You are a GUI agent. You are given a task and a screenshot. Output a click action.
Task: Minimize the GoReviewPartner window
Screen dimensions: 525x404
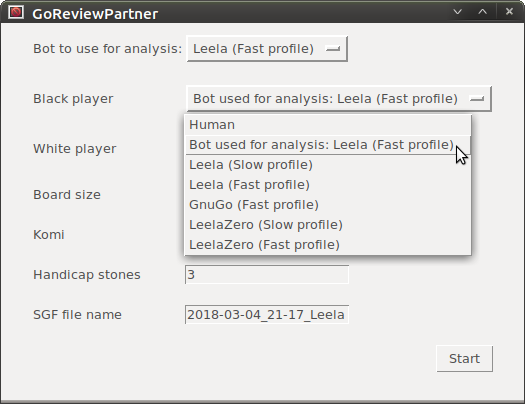click(x=457, y=12)
